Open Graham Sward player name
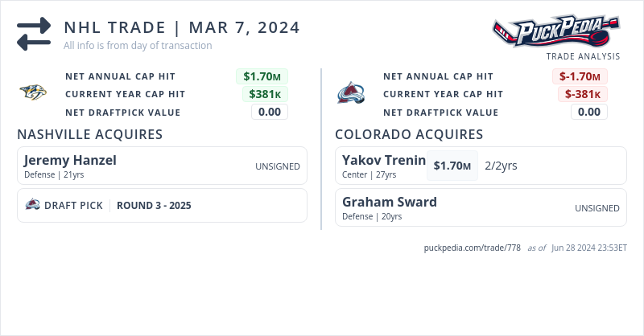The height and width of the screenshot is (336, 644). tap(390, 202)
